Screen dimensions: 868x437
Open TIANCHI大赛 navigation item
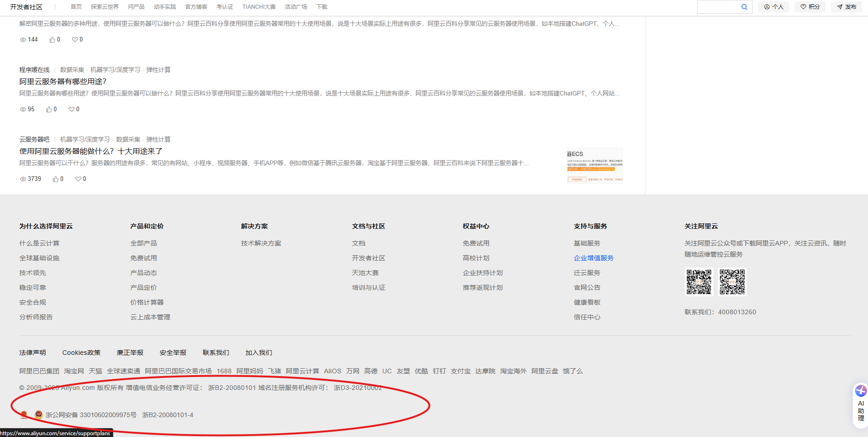259,7
